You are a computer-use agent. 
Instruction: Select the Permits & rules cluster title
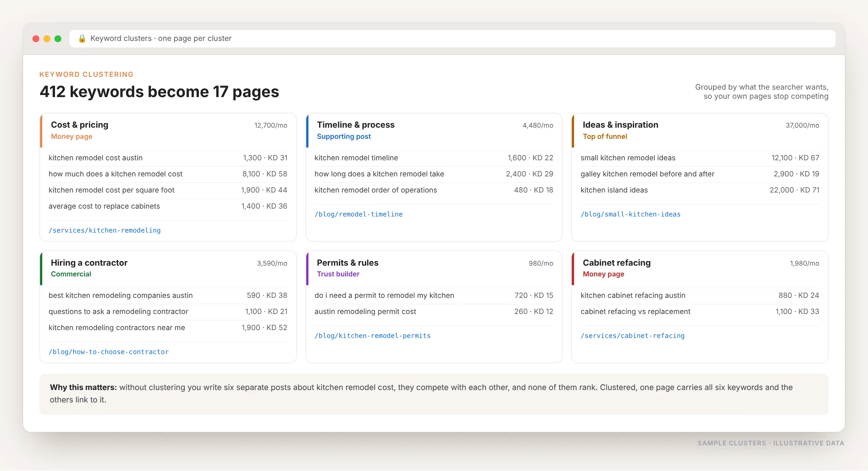(x=348, y=263)
